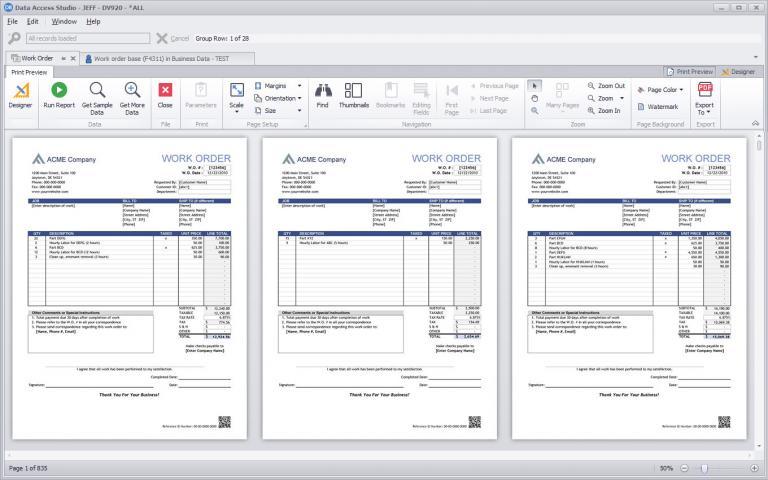Screen dimensions: 768x480
Task: Click the search magnifier icon
Action: [15, 38]
